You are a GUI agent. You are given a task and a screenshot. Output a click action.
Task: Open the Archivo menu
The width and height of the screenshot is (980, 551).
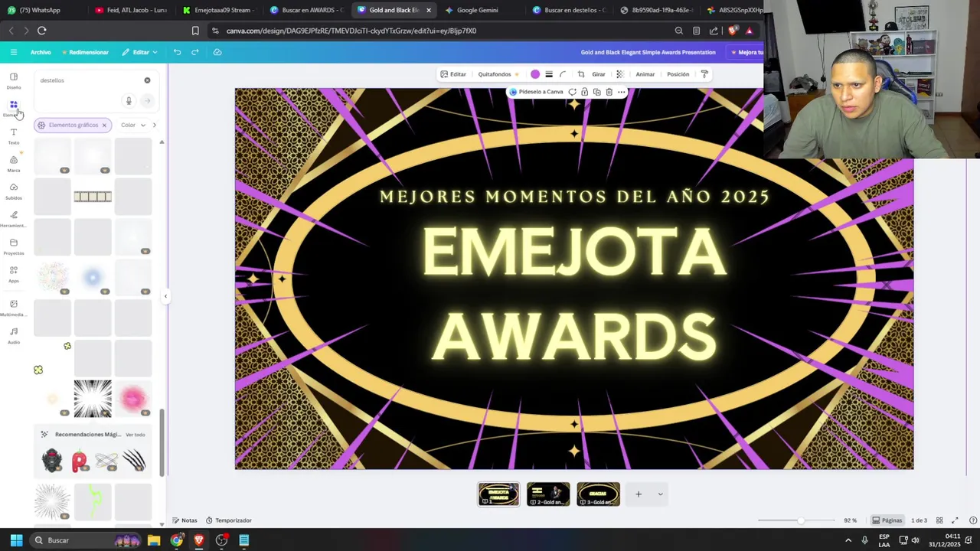41,52
